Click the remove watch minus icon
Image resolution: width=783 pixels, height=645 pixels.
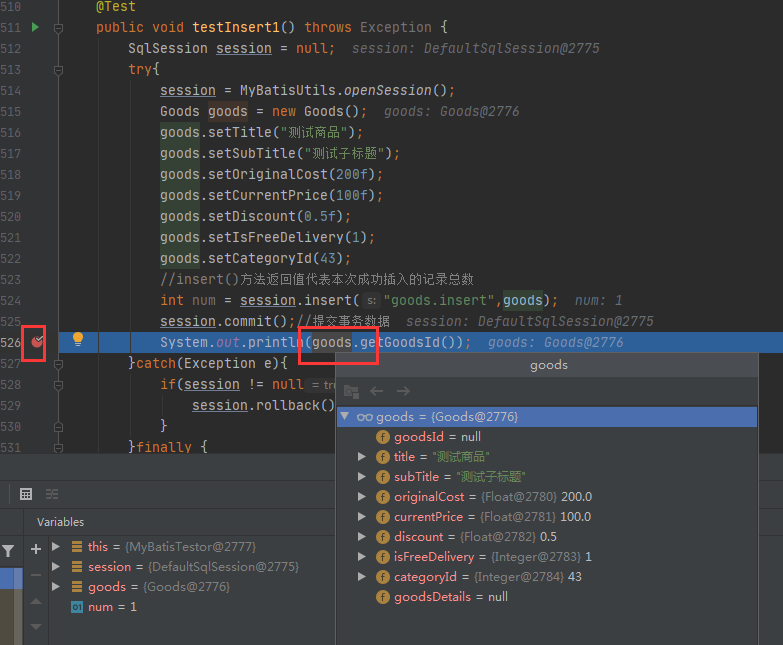[36, 575]
